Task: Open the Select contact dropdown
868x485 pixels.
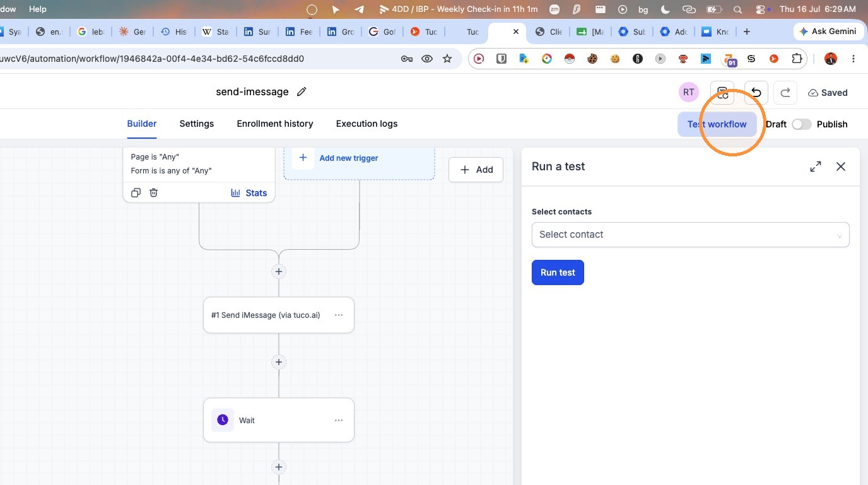Action: (690, 235)
